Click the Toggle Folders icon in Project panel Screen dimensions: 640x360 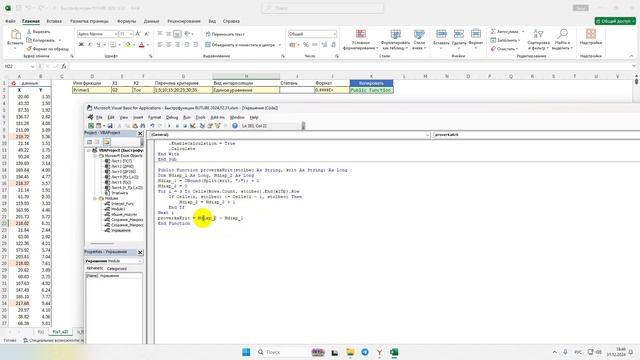tap(107, 142)
